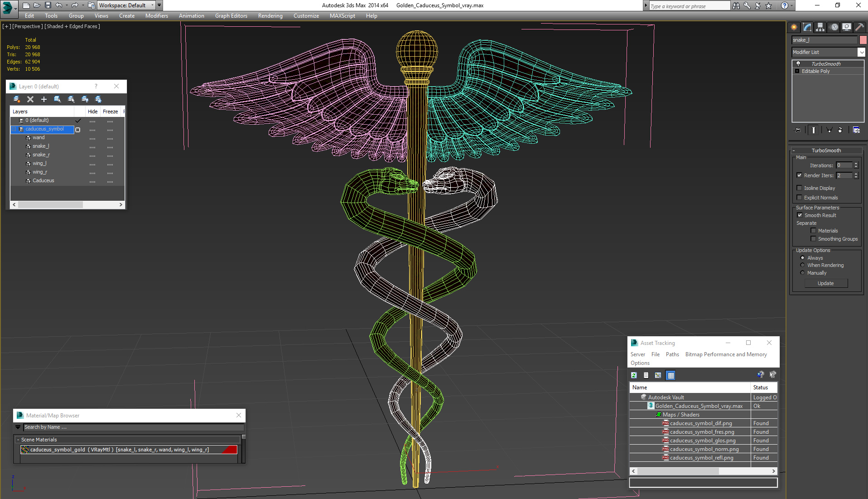Screen dimensions: 868x499
Task: Toggle Show End Result icon under modifier stack
Action: [814, 130]
